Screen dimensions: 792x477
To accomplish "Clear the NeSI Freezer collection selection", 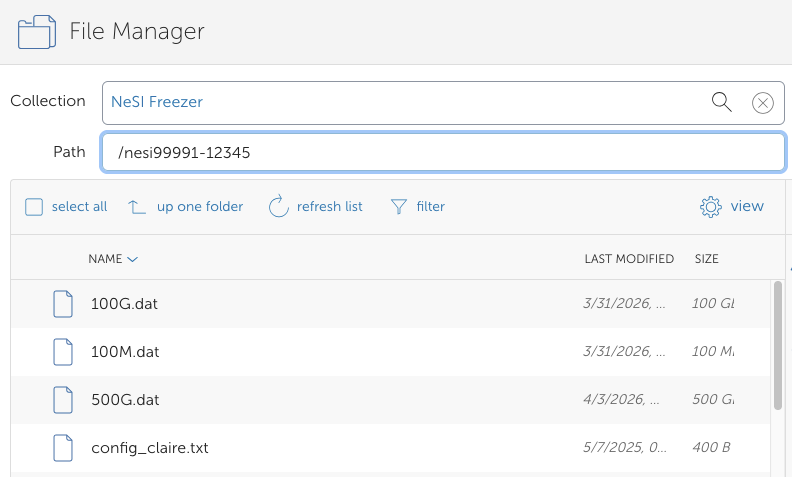I will [762, 102].
